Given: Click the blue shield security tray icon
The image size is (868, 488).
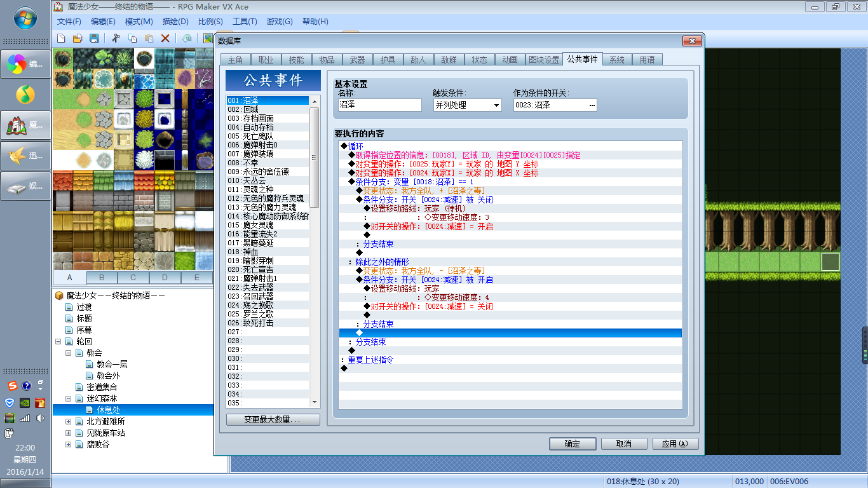Looking at the screenshot, I should click(x=10, y=402).
